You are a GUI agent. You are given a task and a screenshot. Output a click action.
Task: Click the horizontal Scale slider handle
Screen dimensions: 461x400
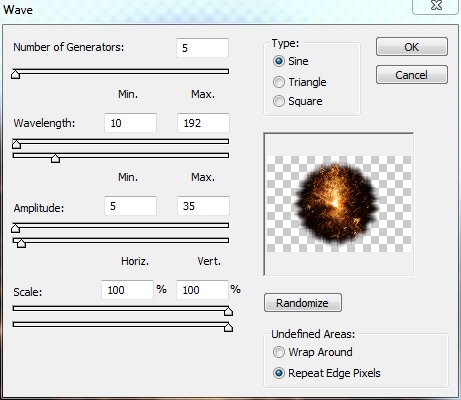coord(228,311)
